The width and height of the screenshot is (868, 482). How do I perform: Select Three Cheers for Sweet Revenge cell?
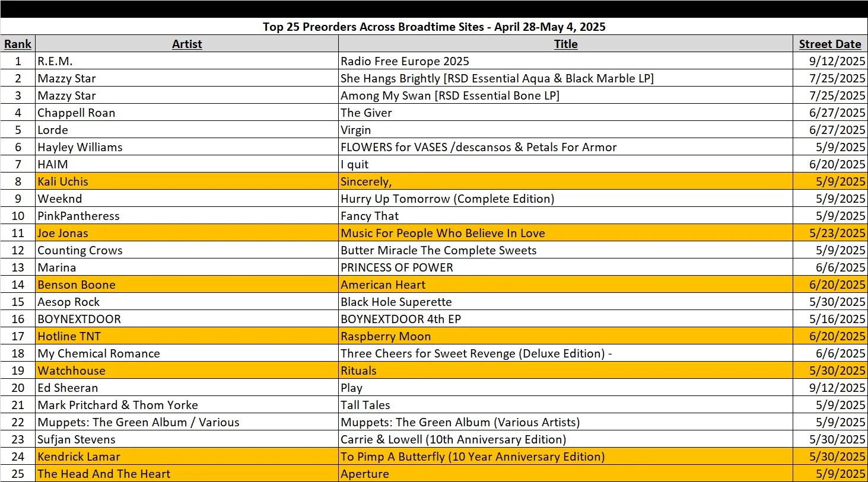(x=565, y=353)
